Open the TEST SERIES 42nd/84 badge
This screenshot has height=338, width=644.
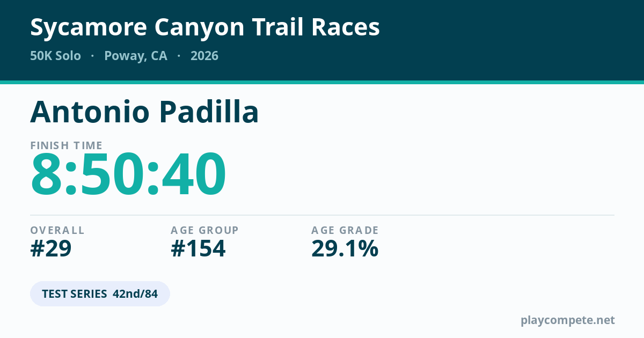pos(100,294)
